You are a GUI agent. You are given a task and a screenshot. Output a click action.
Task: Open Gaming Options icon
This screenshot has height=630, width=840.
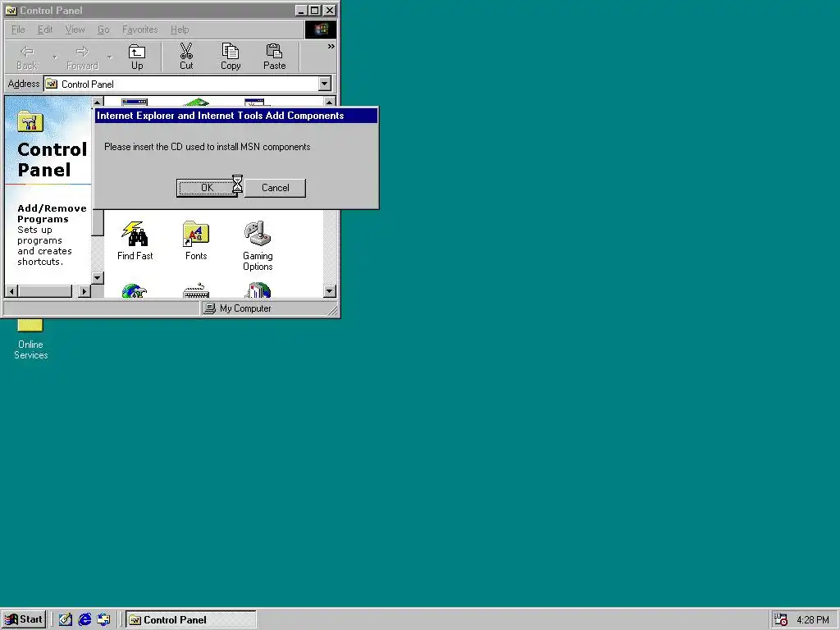(258, 246)
